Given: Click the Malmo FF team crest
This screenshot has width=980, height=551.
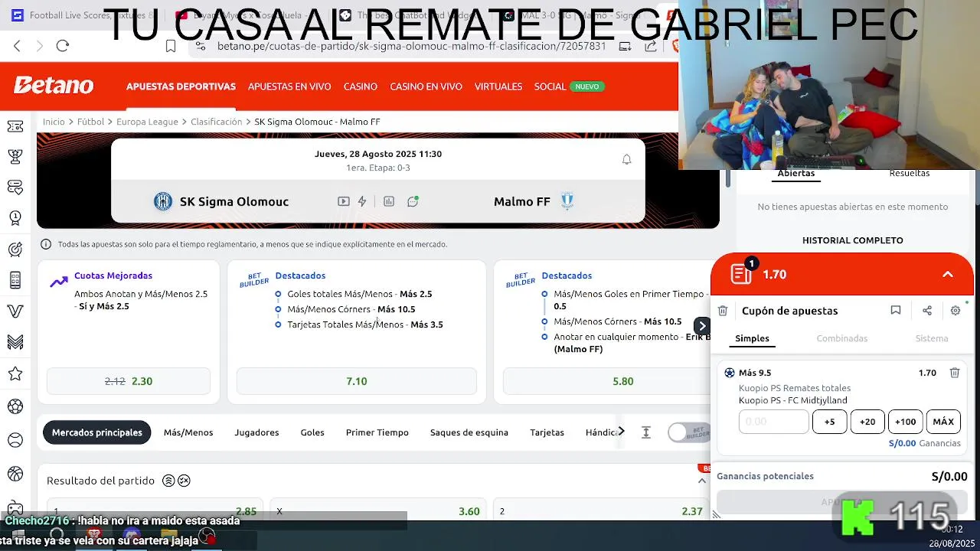Looking at the screenshot, I should tap(567, 201).
